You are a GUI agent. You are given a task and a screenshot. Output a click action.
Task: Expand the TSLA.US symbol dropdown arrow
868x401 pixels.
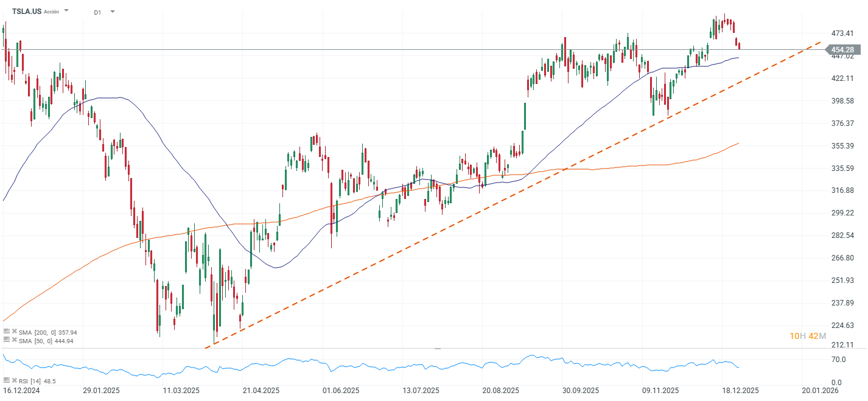coord(66,10)
